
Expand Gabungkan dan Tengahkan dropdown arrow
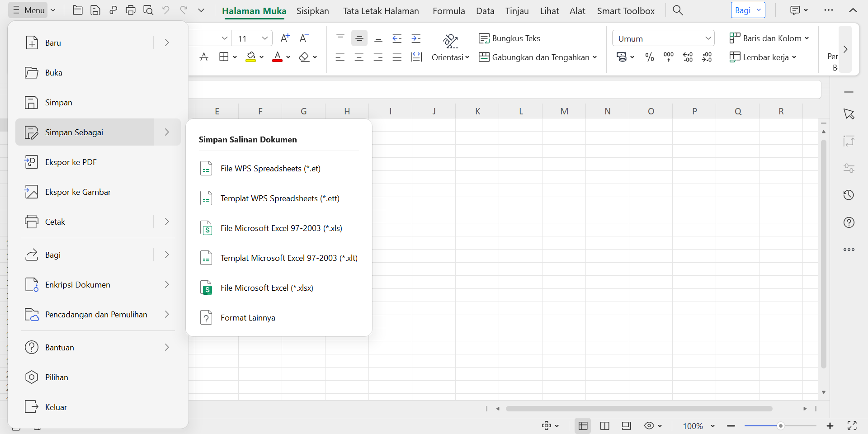595,57
